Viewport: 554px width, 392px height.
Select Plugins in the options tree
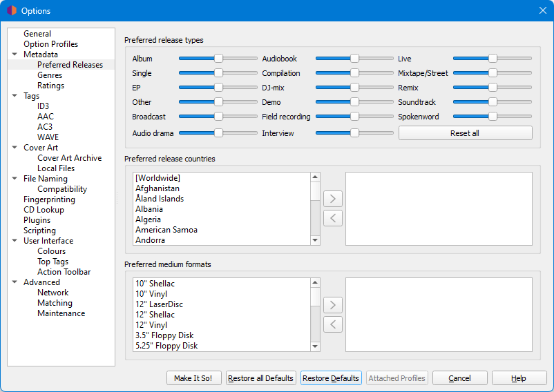(37, 220)
